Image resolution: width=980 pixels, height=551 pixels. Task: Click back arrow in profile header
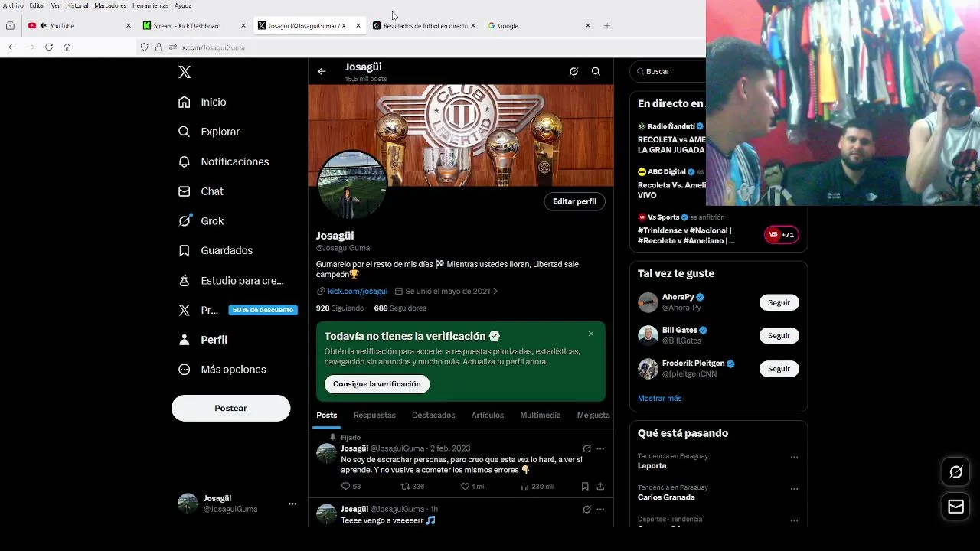coord(322,71)
